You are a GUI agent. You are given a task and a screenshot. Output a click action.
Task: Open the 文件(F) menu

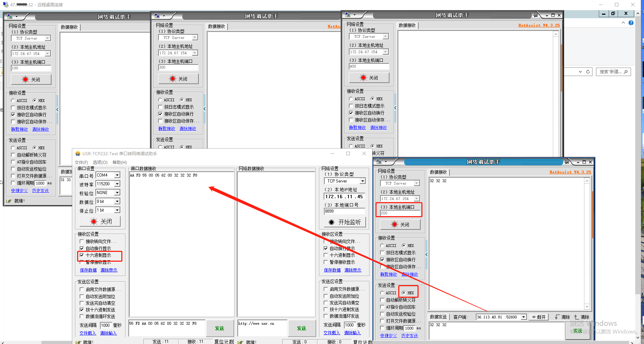[81, 162]
